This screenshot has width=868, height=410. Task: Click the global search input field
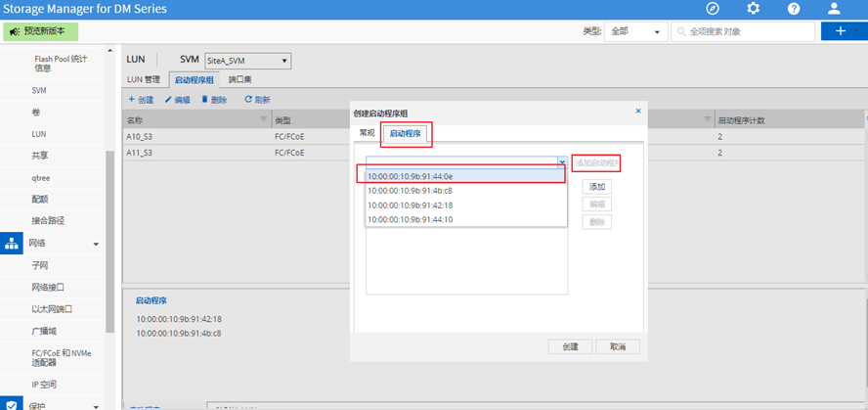748,31
